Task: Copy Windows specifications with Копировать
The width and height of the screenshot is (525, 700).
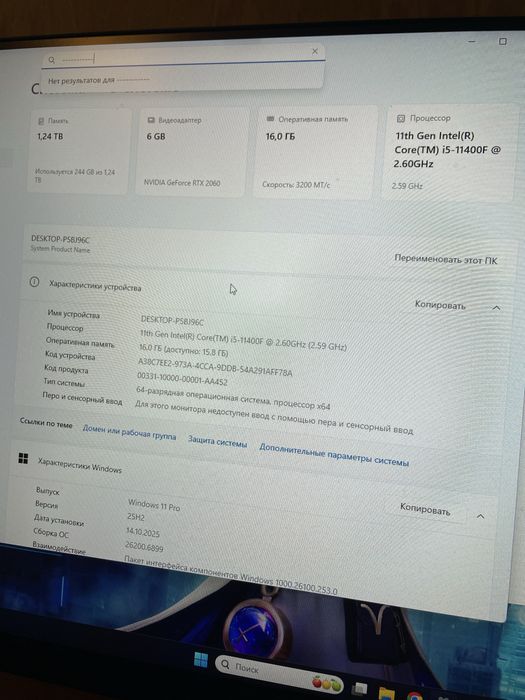Action: tap(425, 509)
